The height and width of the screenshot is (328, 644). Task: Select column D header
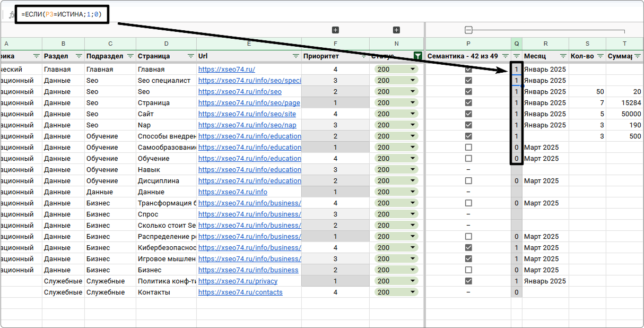(x=166, y=44)
